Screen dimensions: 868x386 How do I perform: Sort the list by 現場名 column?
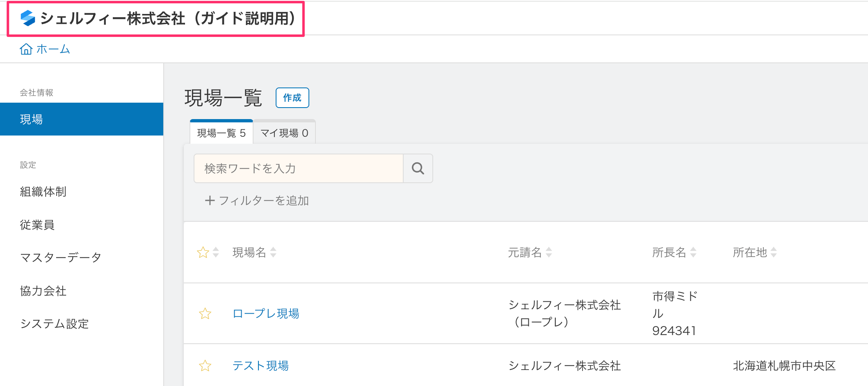273,252
